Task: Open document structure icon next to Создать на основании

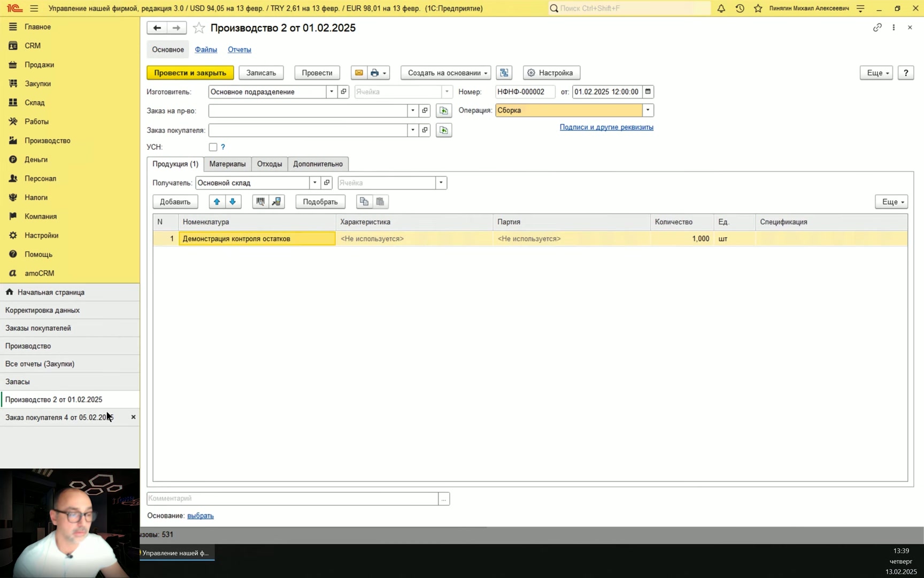Action: pyautogui.click(x=504, y=73)
